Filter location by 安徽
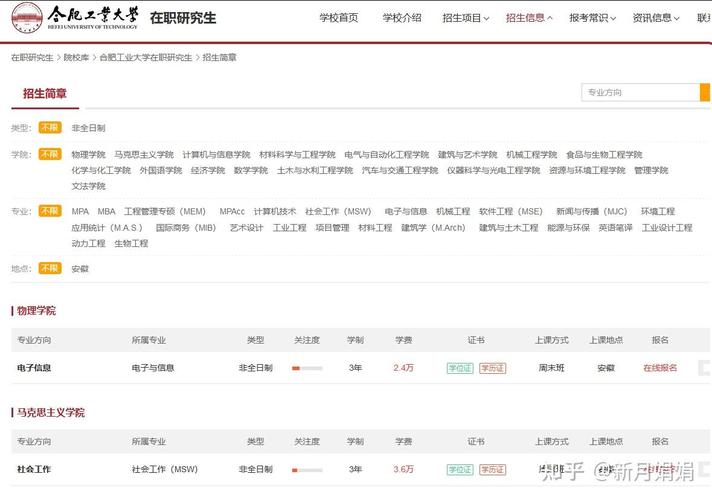The width and height of the screenshot is (712, 500). 80,269
